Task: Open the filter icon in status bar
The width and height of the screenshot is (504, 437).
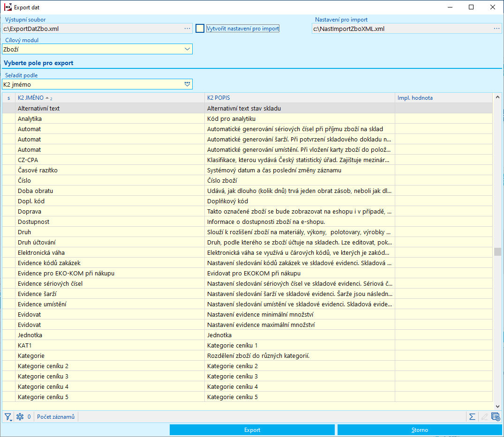Action: tap(8, 417)
